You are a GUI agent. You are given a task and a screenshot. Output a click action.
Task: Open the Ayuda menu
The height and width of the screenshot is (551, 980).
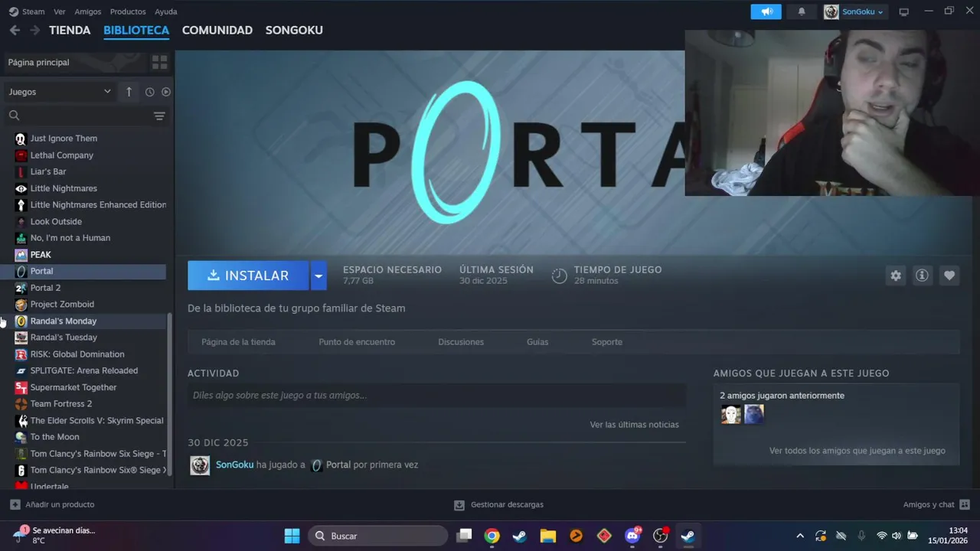coord(165,11)
